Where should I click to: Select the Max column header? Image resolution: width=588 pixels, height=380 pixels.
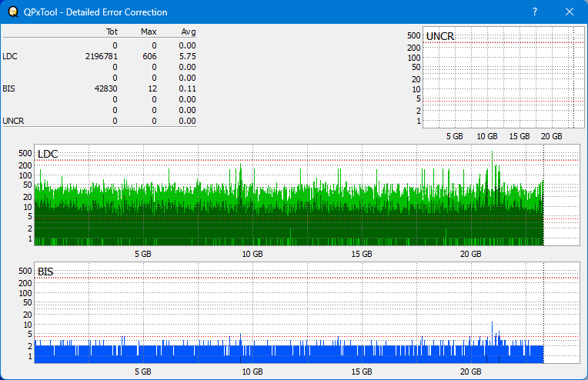[x=149, y=32]
